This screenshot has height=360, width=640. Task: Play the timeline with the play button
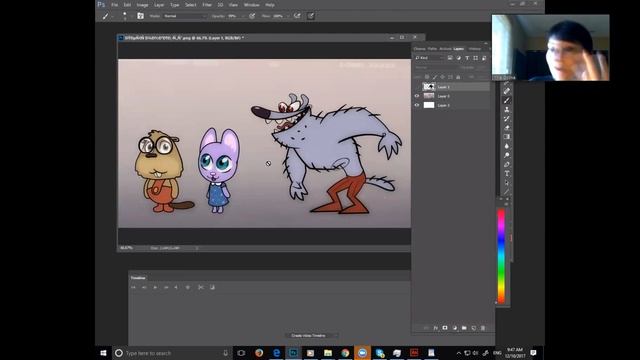pyautogui.click(x=155, y=287)
